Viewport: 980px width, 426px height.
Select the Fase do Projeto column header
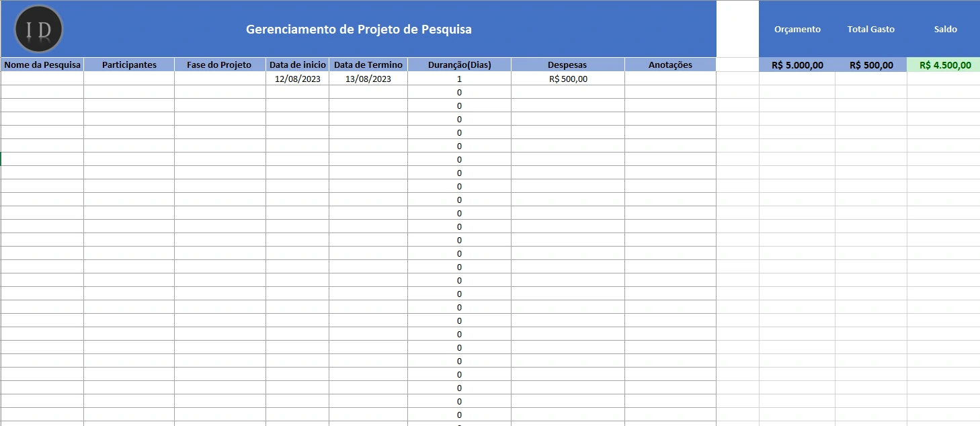pos(220,65)
